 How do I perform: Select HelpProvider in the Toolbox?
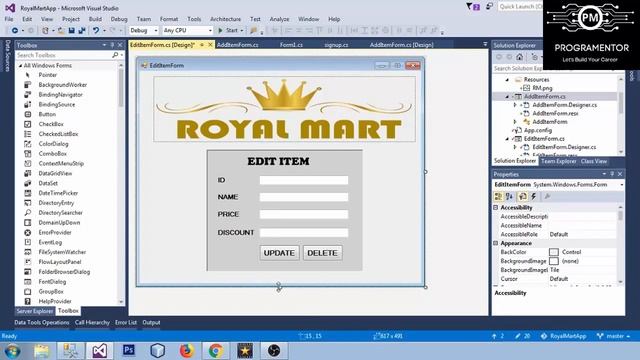55,302
